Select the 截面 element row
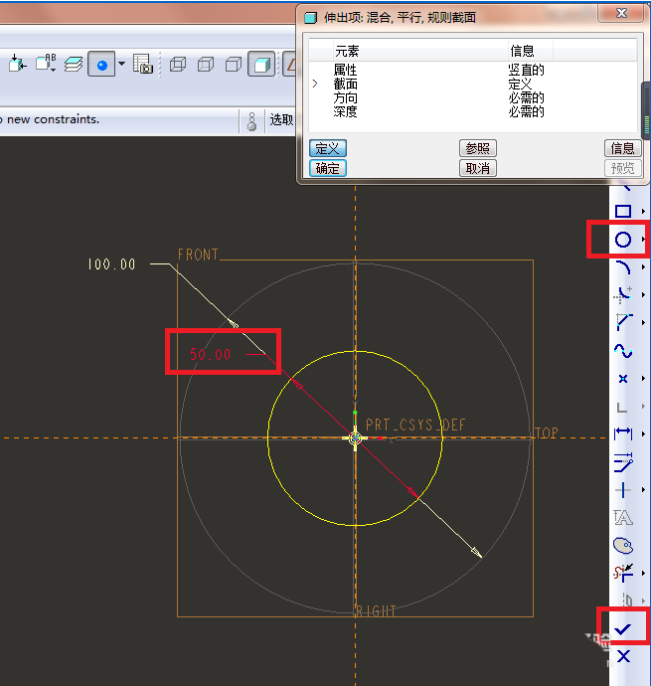The width and height of the screenshot is (651, 686). coord(345,85)
